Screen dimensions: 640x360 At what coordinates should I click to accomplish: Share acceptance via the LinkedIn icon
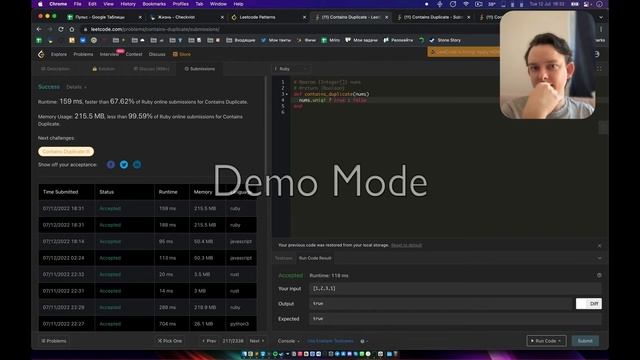(137, 164)
